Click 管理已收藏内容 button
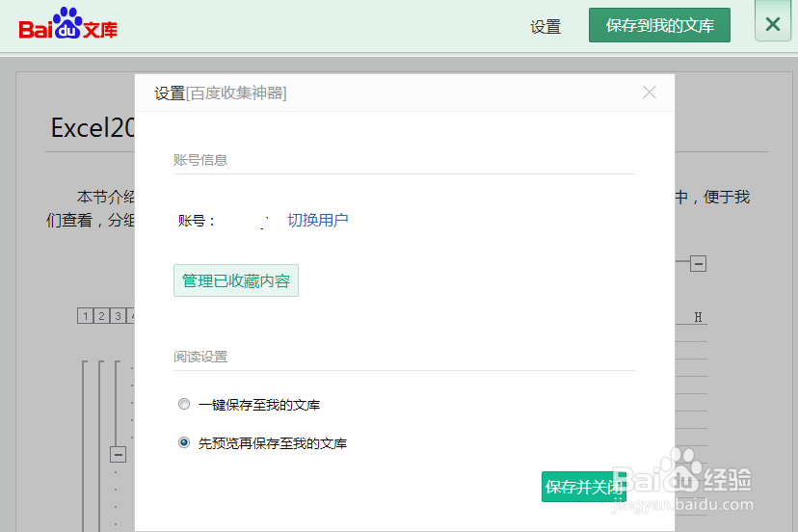The height and width of the screenshot is (532, 798). (x=235, y=280)
